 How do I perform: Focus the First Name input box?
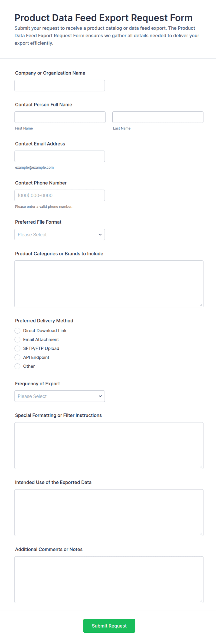[x=60, y=117]
